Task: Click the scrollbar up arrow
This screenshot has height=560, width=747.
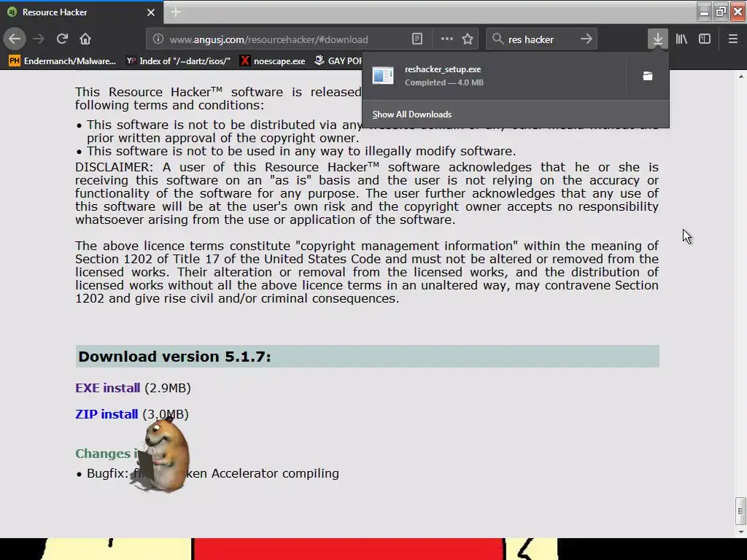Action: point(740,76)
